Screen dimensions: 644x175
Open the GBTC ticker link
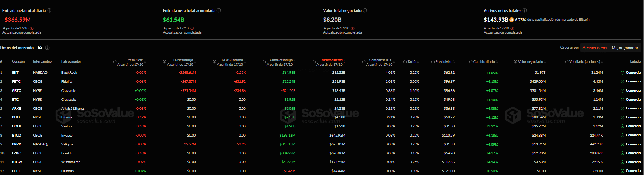coord(16,91)
